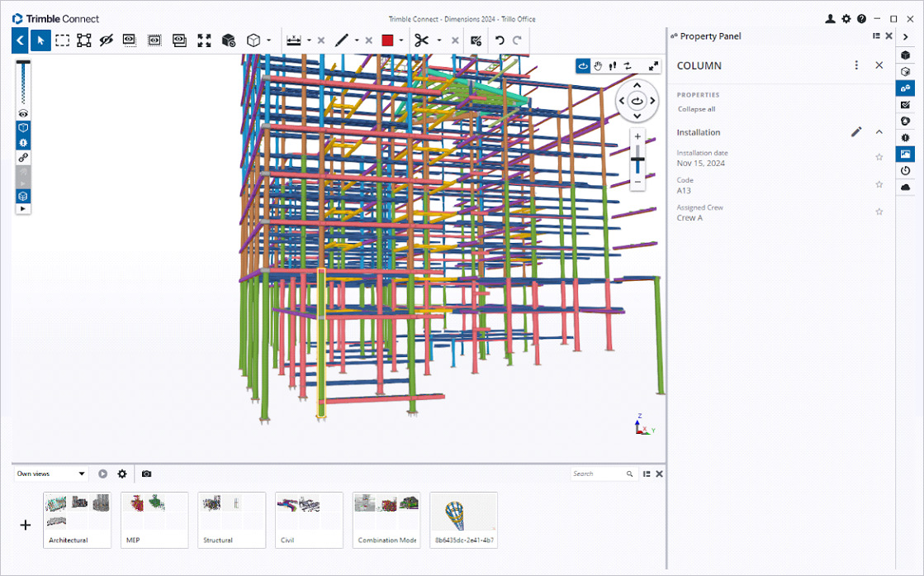Take a snapshot with the camera icon
The height and width of the screenshot is (576, 924).
(x=146, y=474)
